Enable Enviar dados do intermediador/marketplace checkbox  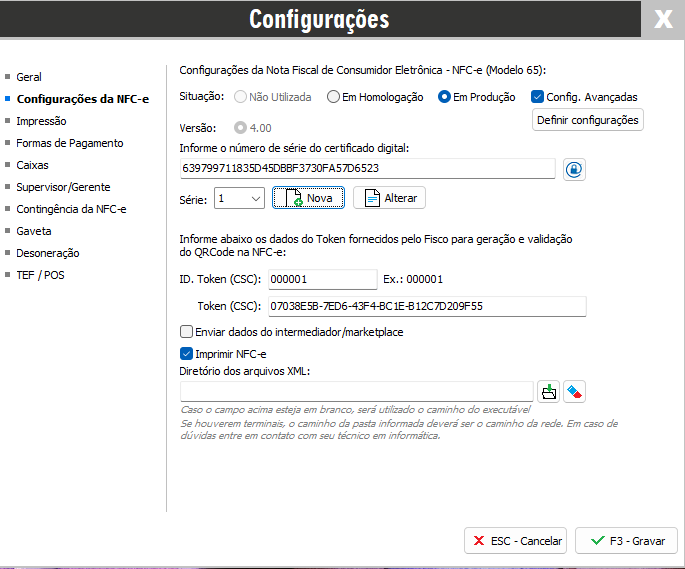(x=186, y=332)
